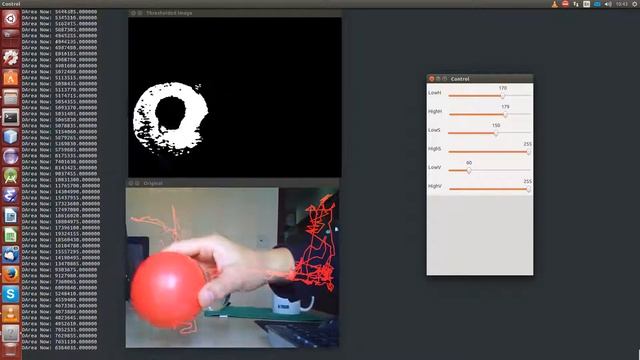Screen dimensions: 640x360
Task: Open the Ubuntu Dash launcher icon
Action: tap(11, 18)
